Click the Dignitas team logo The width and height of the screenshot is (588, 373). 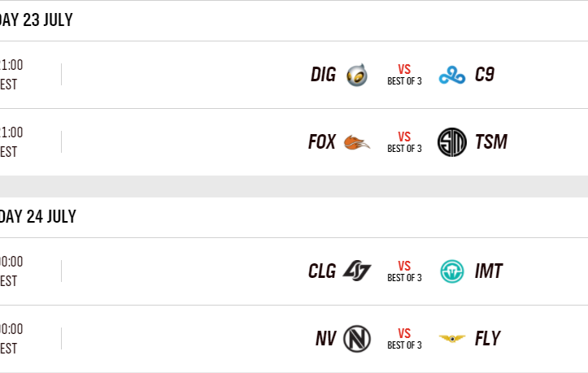pos(356,76)
